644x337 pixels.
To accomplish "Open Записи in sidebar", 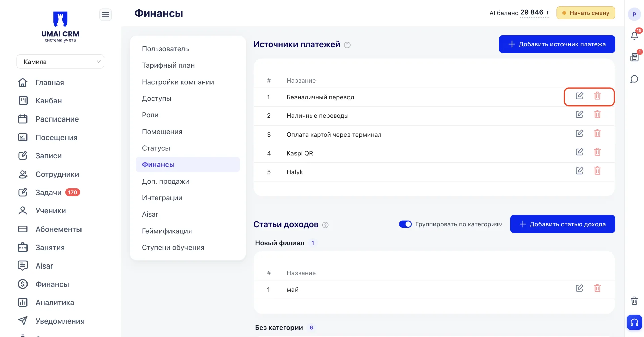I will point(49,156).
